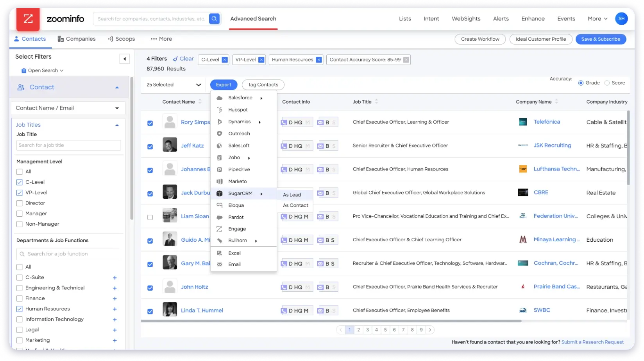
Task: Remove the Contact Accuracy Score filter tag
Action: point(406,59)
